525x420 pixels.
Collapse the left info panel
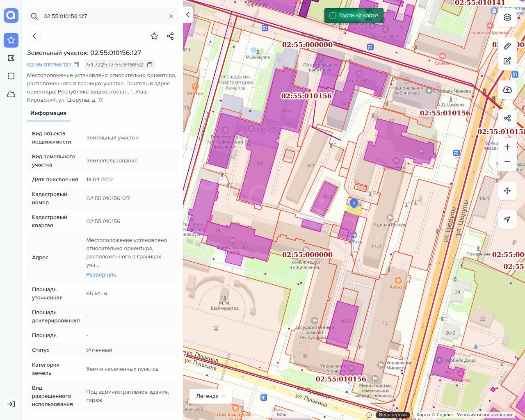pos(187,15)
